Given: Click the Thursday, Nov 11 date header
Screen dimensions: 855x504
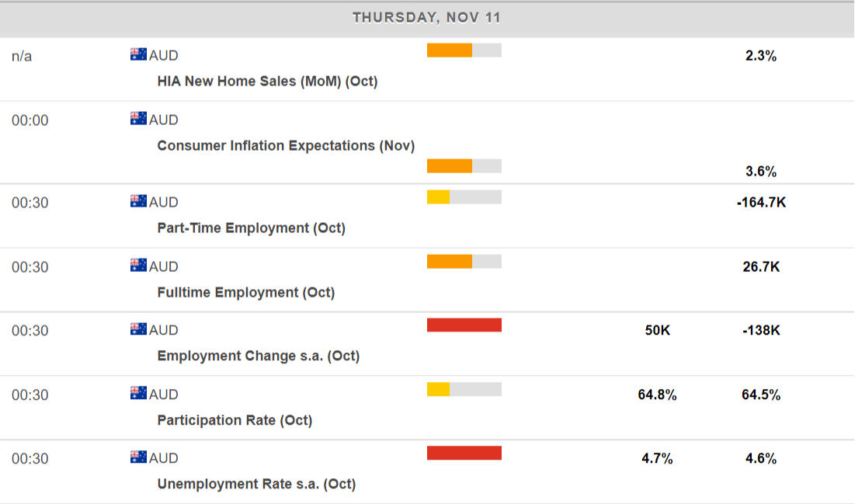Looking at the screenshot, I should click(427, 17).
